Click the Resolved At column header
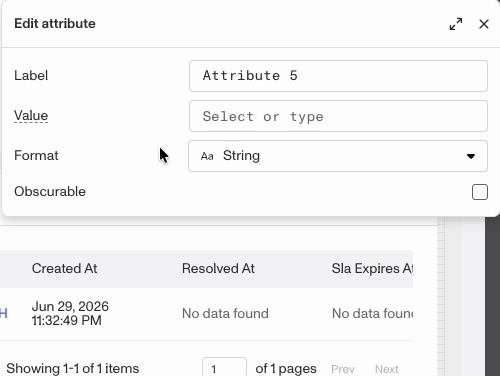 click(x=218, y=268)
